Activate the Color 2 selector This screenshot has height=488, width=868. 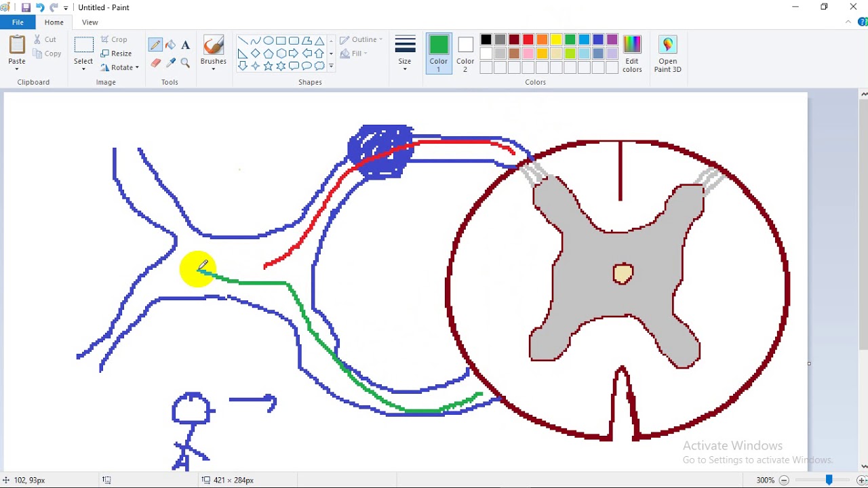(465, 54)
